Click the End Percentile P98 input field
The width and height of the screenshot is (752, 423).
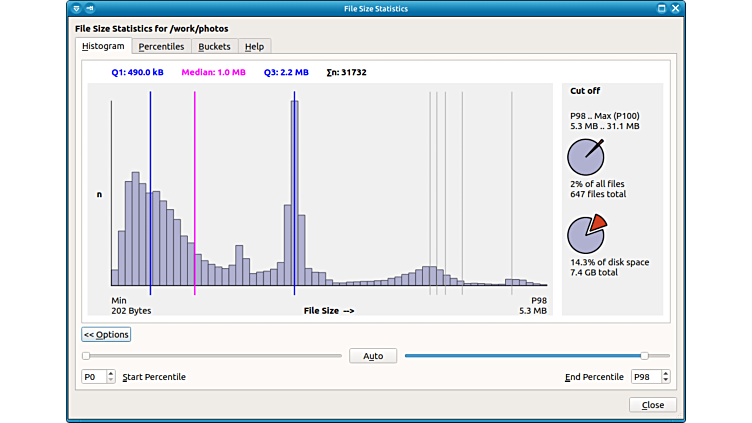point(644,377)
